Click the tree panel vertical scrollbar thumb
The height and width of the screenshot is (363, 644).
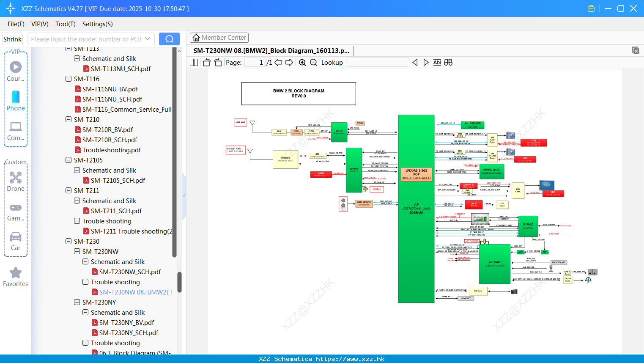pyautogui.click(x=179, y=282)
